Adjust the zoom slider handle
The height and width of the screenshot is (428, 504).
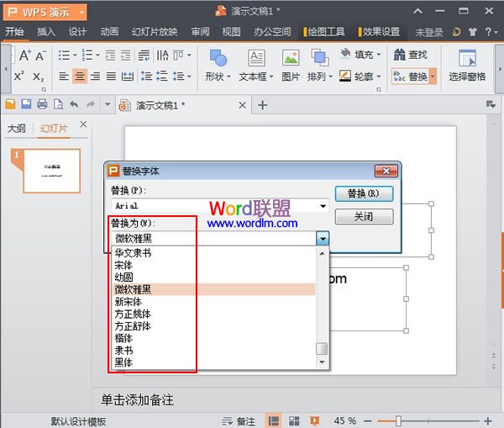pyautogui.click(x=398, y=420)
